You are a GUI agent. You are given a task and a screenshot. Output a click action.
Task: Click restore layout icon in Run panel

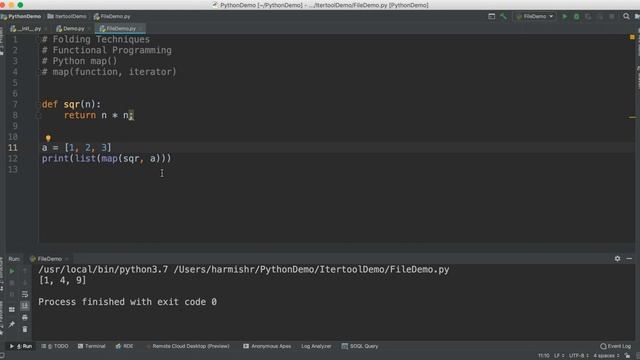coord(12,309)
